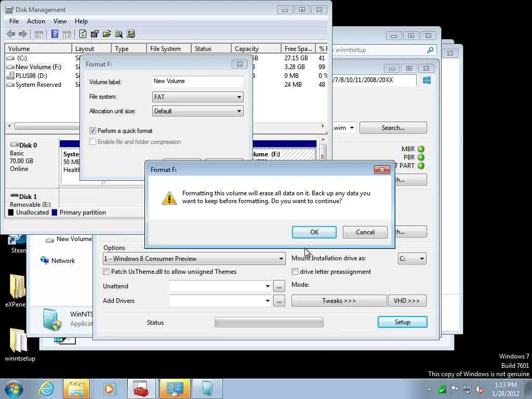The image size is (532, 399).
Task: Click the red toolbox taskbar icon
Action: coord(141,389)
